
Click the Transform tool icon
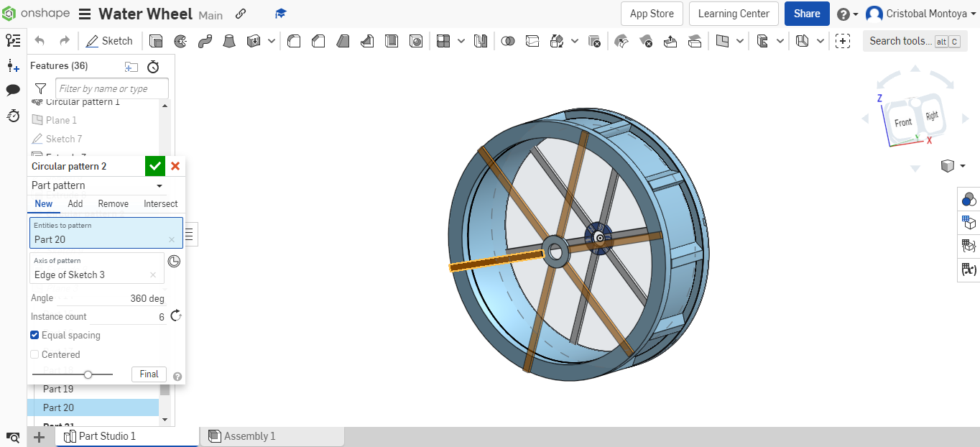pos(557,41)
